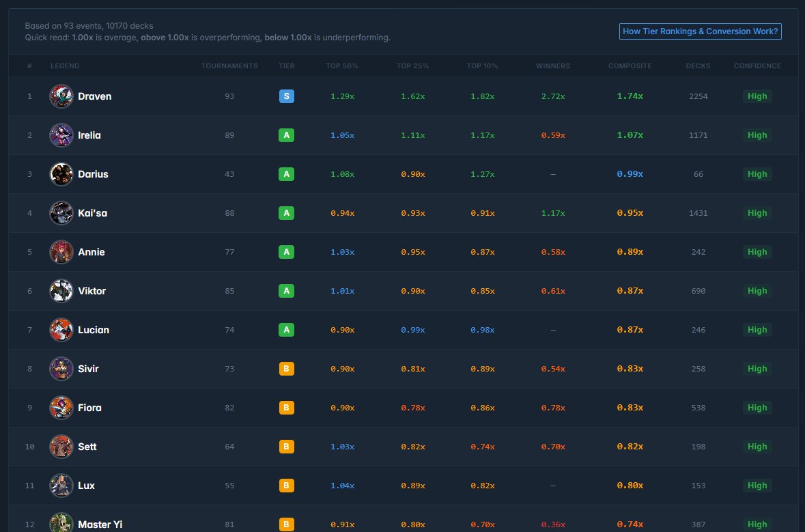Click Master Yi's champion avatar
This screenshot has height=532, width=805.
(61, 522)
